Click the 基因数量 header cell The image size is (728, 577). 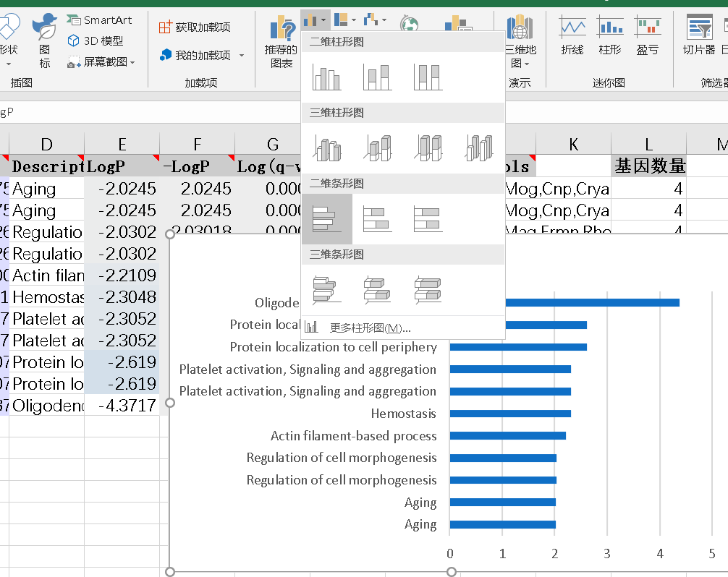tap(648, 166)
